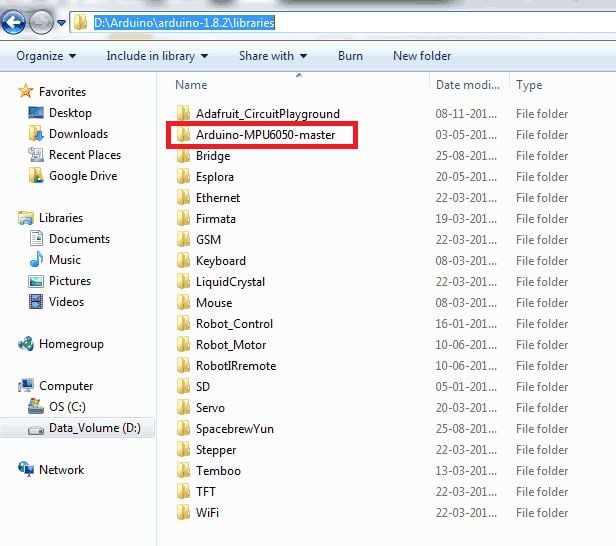Open the Organize dropdown menu
The image size is (616, 546).
(46, 56)
